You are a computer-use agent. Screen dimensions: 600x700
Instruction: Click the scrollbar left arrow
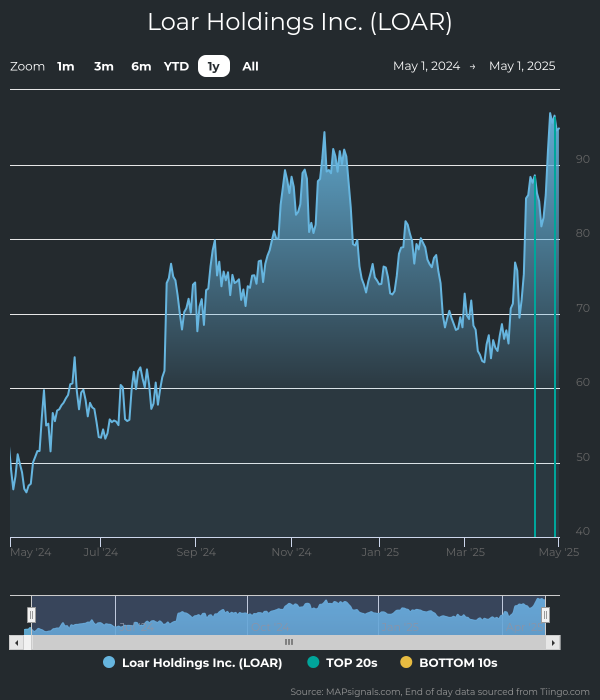pos(16,642)
